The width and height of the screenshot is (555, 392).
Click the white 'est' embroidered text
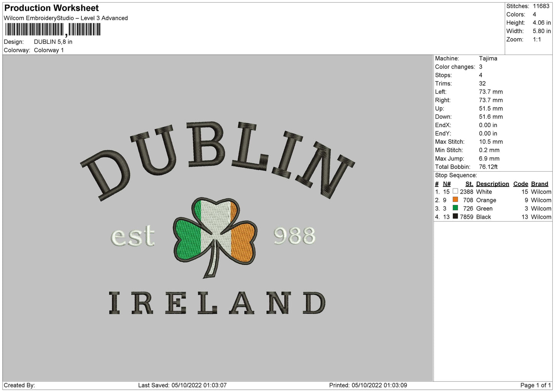pos(133,236)
